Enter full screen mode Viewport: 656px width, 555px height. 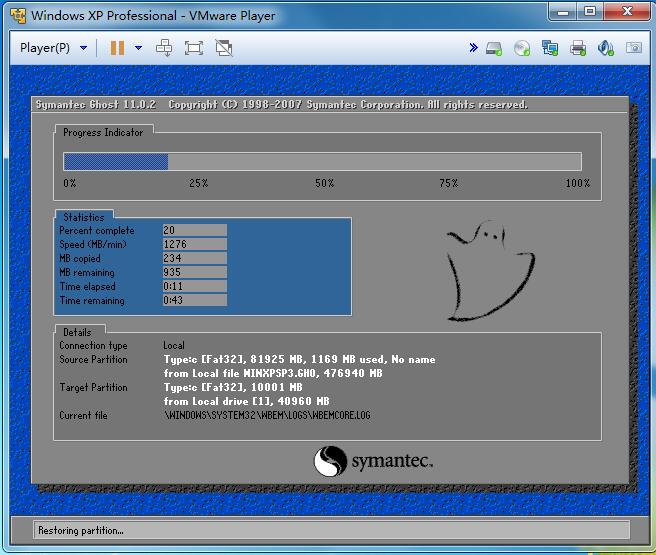pos(194,48)
